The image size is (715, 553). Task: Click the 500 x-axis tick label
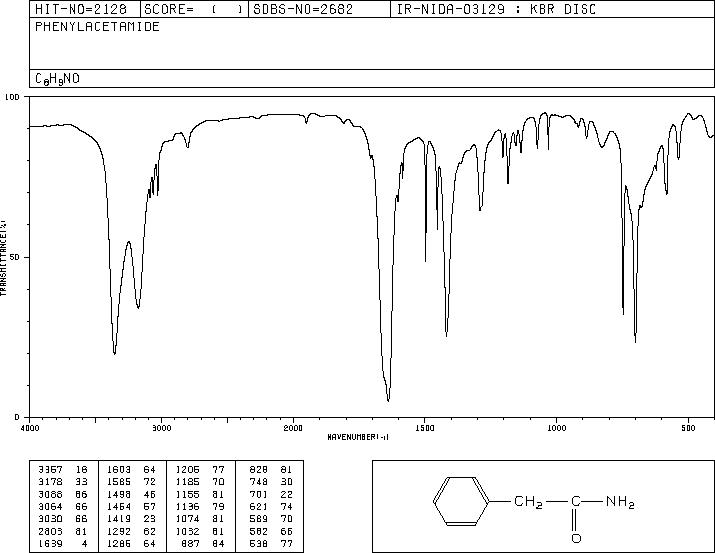click(688, 428)
